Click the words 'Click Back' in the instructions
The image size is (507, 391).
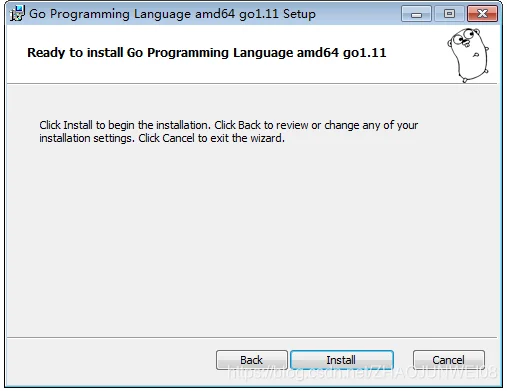(x=237, y=125)
